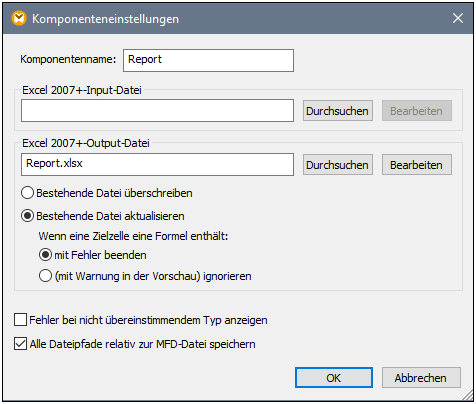Image resolution: width=476 pixels, height=404 pixels.
Task: Click Durchsuchen for the Input-Datei
Action: (338, 111)
